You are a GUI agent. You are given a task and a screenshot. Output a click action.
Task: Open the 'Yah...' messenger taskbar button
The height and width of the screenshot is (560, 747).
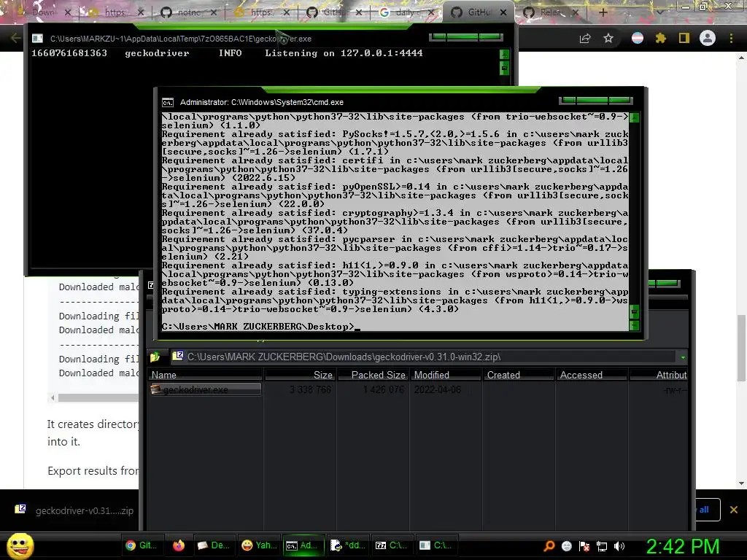259,545
